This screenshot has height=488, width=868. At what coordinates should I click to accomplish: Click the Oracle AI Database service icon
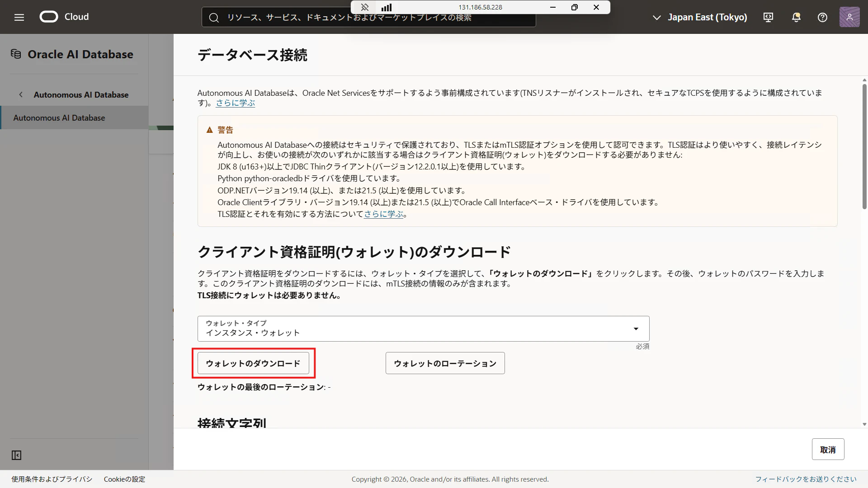(16, 54)
